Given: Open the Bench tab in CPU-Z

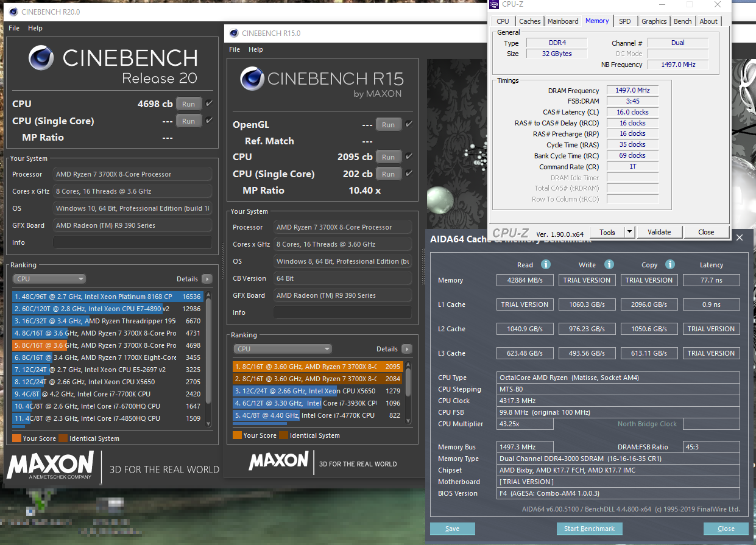Looking at the screenshot, I should coord(683,21).
